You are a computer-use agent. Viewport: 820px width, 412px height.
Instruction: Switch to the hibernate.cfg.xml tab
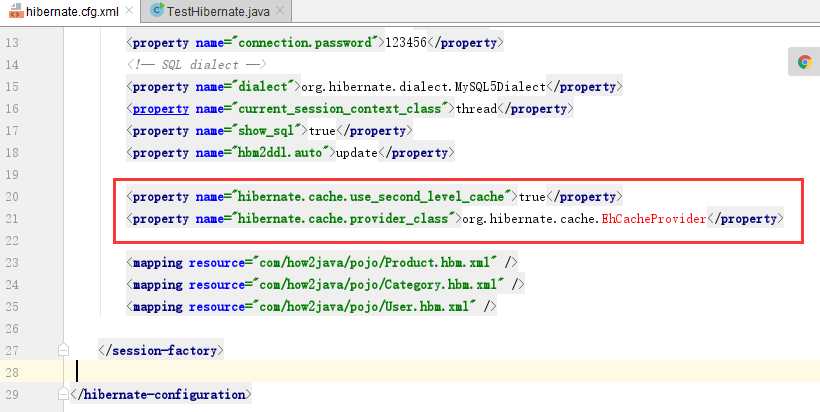pyautogui.click(x=73, y=11)
